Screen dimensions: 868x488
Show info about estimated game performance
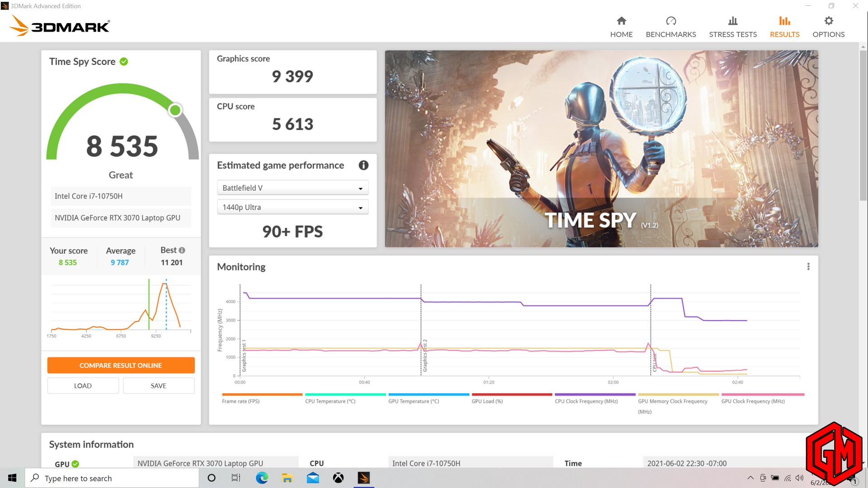tap(363, 165)
